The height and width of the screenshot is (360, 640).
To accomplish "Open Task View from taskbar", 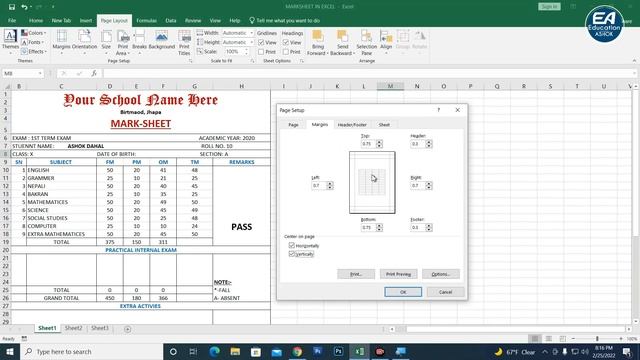I will (x=193, y=351).
